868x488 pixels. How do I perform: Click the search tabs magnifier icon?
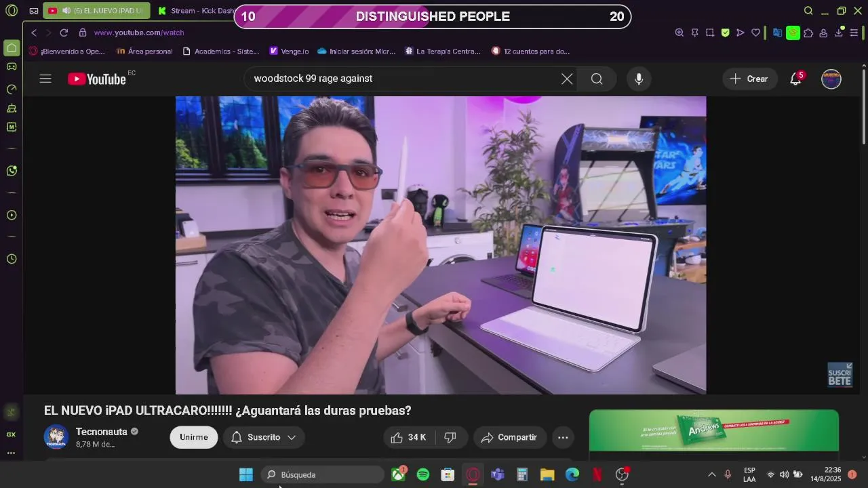[808, 11]
